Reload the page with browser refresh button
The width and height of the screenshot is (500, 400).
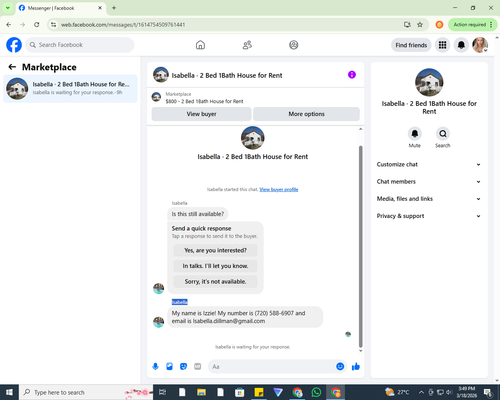[x=37, y=25]
